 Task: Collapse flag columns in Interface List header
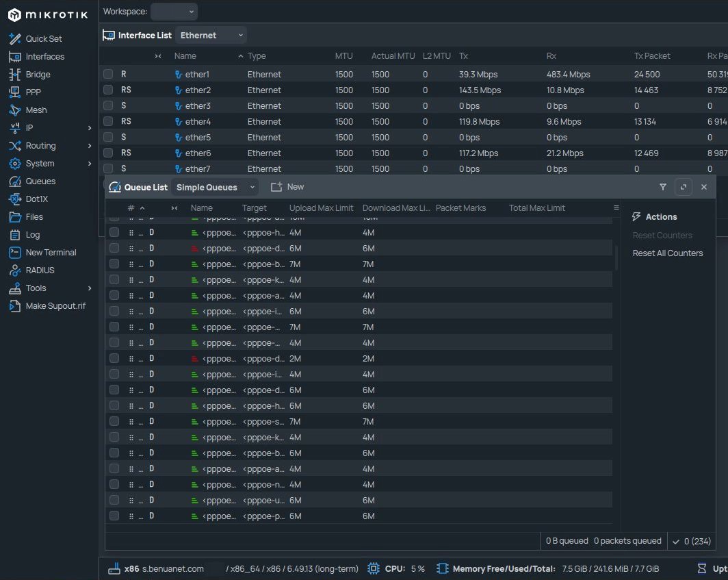158,55
